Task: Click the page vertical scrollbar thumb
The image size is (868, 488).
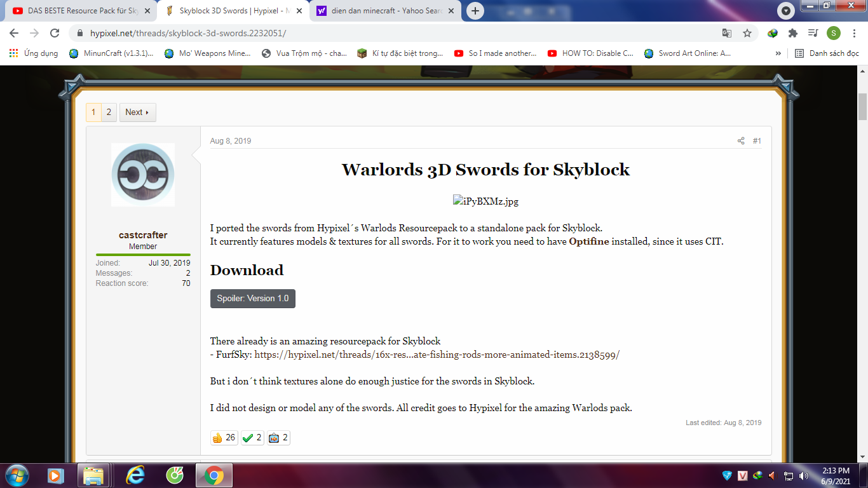Action: (862, 106)
